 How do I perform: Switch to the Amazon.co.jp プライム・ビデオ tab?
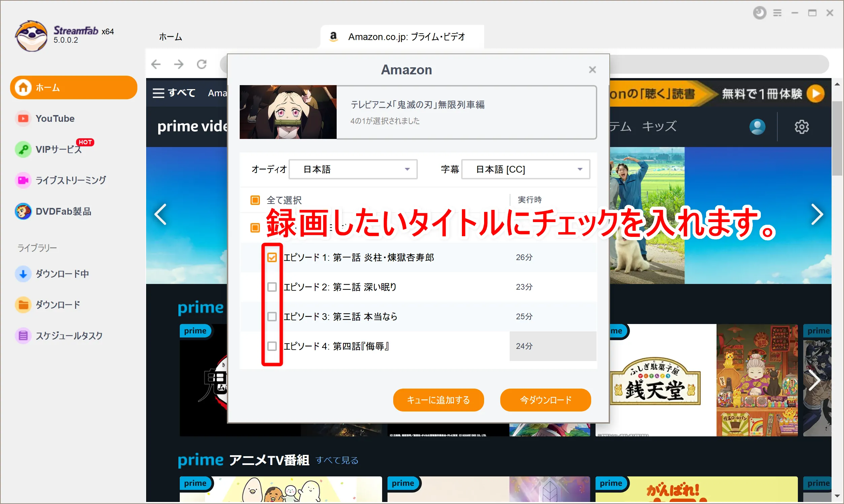click(x=402, y=37)
